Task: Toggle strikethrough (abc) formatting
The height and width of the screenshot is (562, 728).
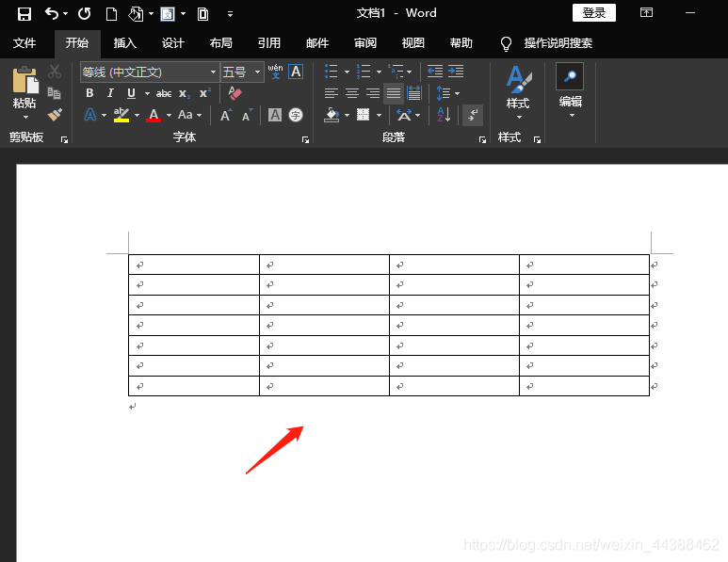Action: 164,94
